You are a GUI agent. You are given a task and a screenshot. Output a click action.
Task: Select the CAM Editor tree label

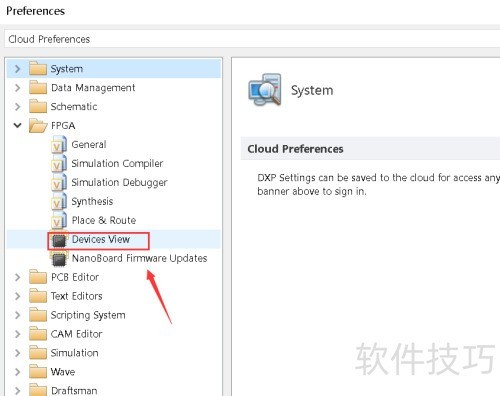76,334
